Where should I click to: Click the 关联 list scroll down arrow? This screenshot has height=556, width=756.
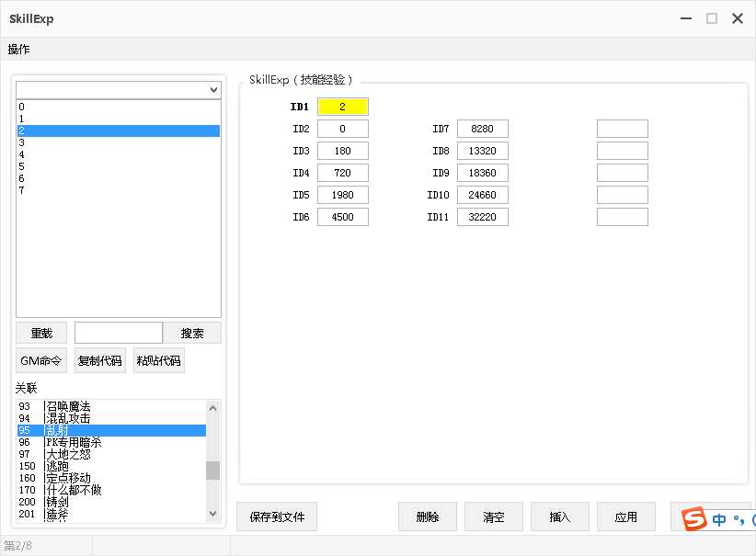pyautogui.click(x=213, y=514)
